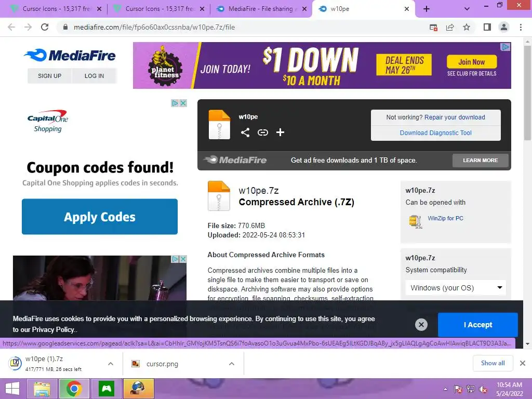Click the blocked pop-up icon in address bar
532x399 pixels.
(433, 27)
